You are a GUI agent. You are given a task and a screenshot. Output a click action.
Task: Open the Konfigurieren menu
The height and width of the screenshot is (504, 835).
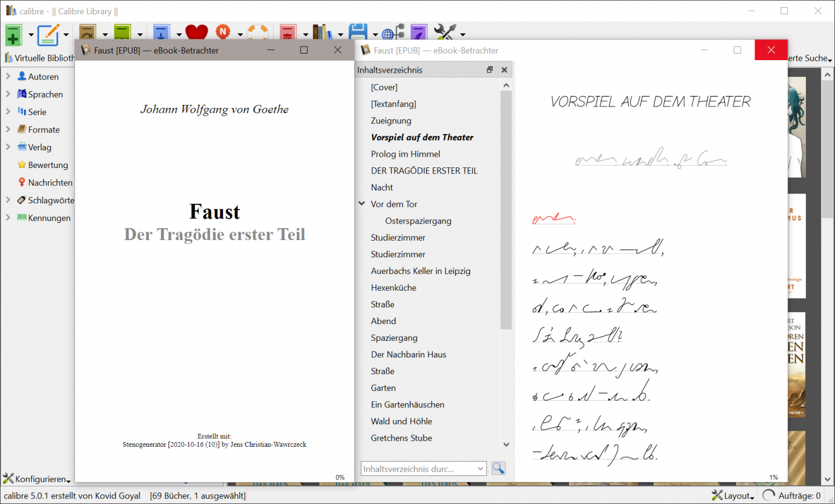[37, 478]
